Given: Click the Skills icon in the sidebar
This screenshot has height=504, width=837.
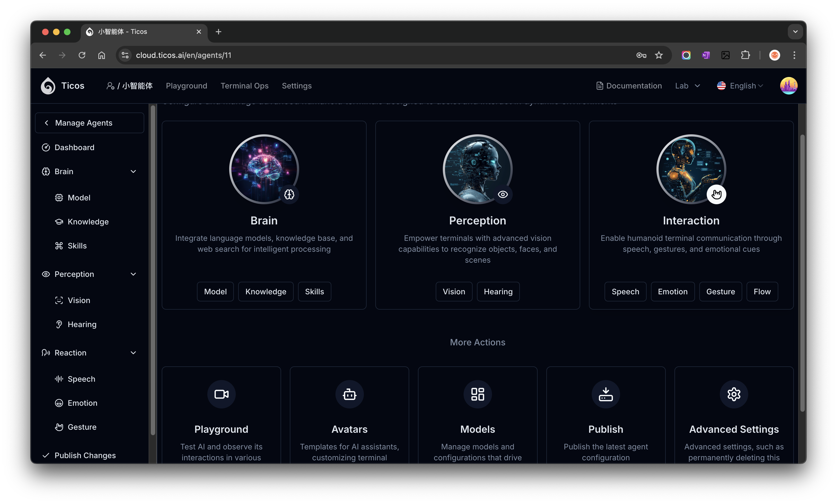Looking at the screenshot, I should point(59,245).
